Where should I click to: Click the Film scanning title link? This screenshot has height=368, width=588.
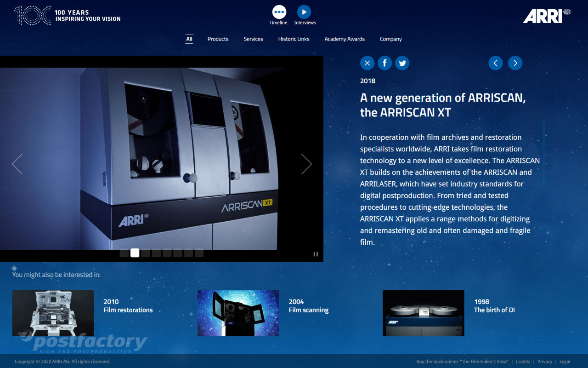(x=309, y=310)
